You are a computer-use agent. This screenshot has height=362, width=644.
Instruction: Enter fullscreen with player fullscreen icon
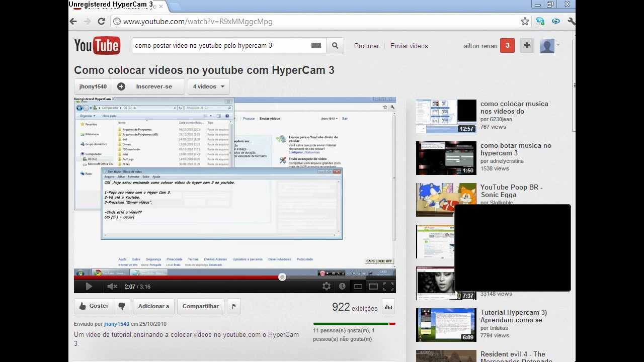pyautogui.click(x=388, y=287)
